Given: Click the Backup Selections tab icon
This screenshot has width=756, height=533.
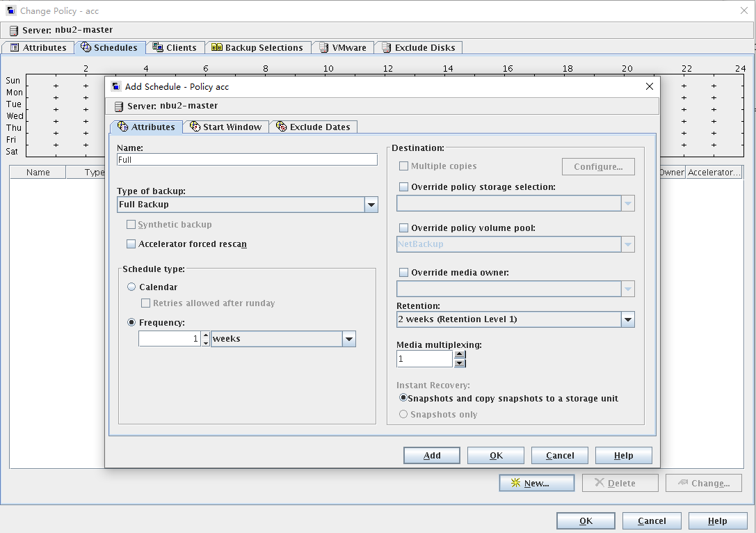Looking at the screenshot, I should pos(217,47).
